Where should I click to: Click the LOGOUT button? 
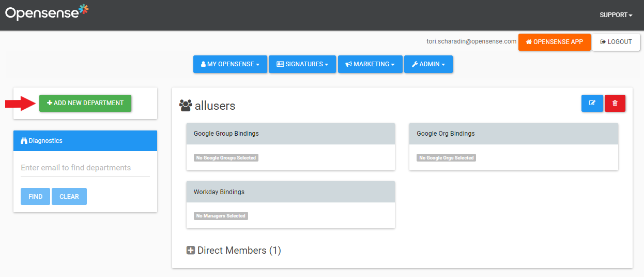coord(616,42)
